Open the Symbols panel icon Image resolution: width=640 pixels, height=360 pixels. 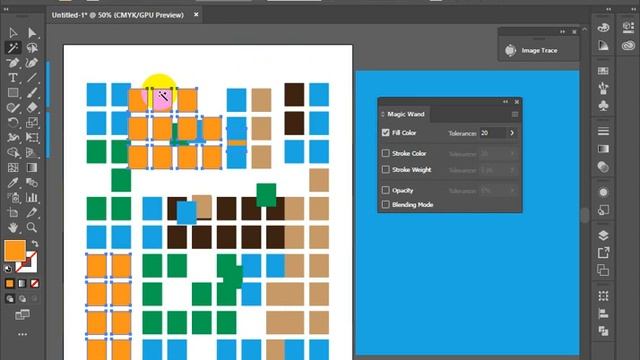point(603,106)
